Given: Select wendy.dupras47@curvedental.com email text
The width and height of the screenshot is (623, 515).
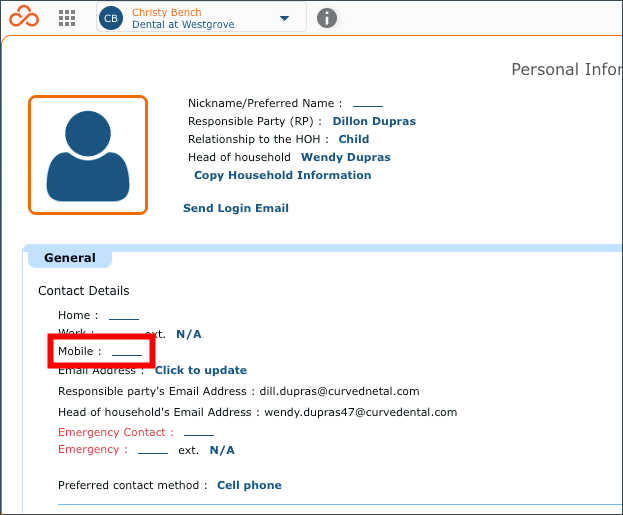Looking at the screenshot, I should tap(361, 412).
